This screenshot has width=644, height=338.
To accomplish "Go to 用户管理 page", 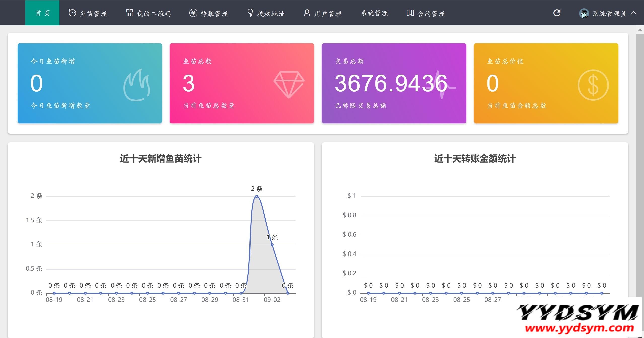I will pyautogui.click(x=328, y=13).
